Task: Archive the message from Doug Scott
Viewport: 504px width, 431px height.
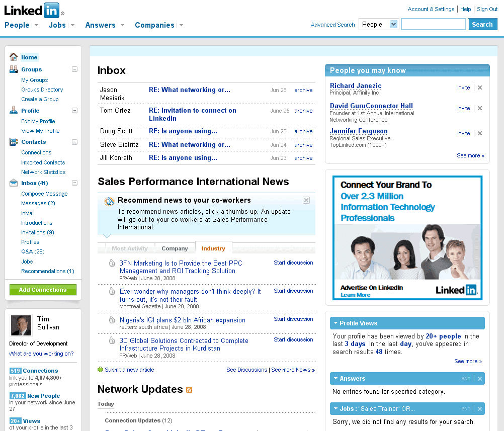Action: [x=303, y=131]
